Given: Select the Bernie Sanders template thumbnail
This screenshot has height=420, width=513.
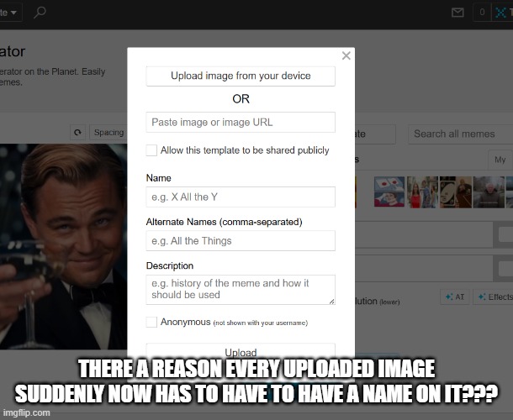Looking at the screenshot, I should point(489,192).
